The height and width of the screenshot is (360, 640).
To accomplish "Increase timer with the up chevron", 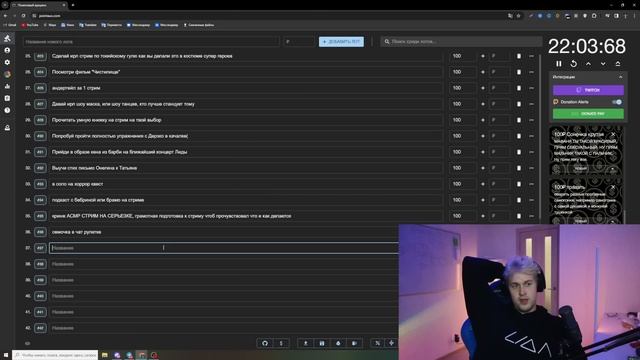I will 588,64.
